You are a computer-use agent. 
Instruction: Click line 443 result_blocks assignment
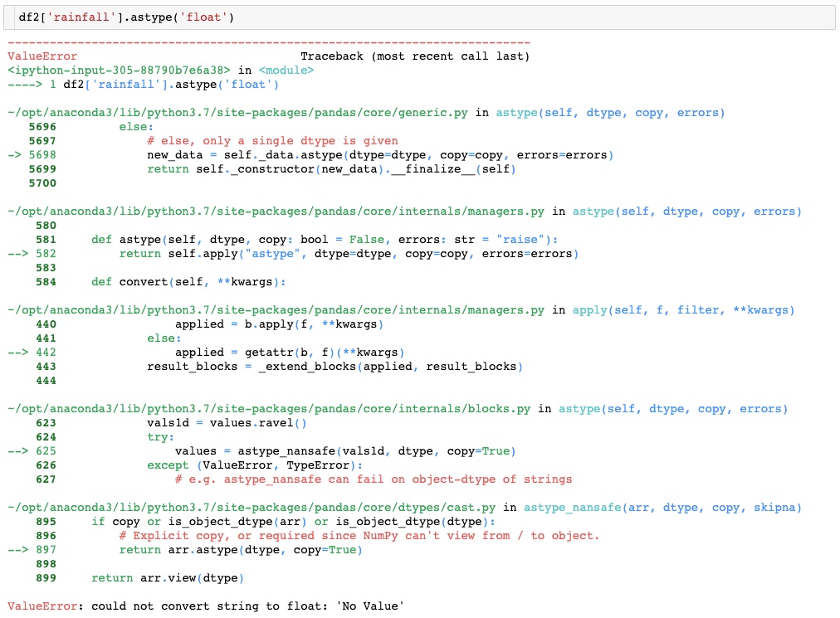[x=334, y=367]
